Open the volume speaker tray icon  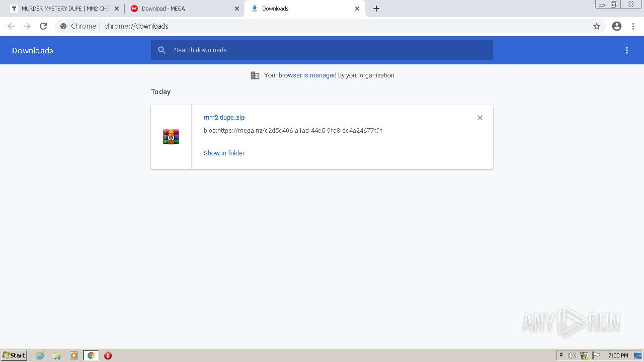pos(572,355)
